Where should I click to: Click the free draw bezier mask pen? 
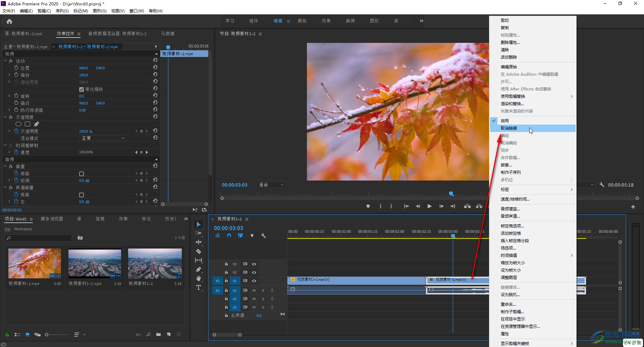pyautogui.click(x=36, y=124)
